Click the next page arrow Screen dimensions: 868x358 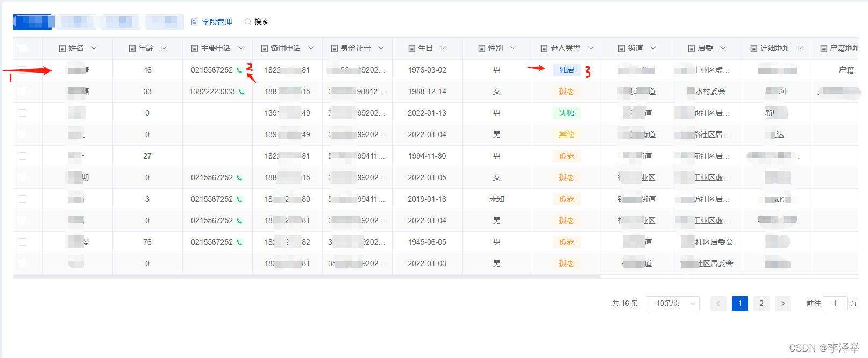click(783, 304)
